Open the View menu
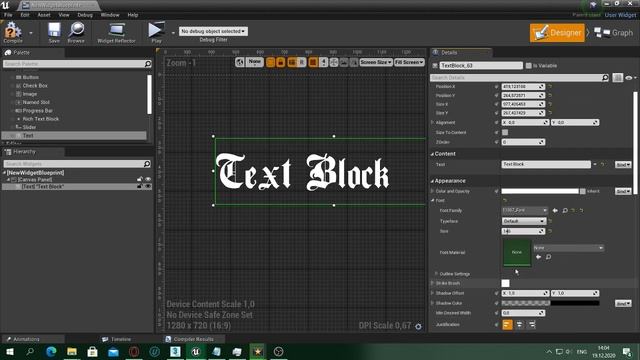This screenshot has height=360, width=640. point(64,15)
